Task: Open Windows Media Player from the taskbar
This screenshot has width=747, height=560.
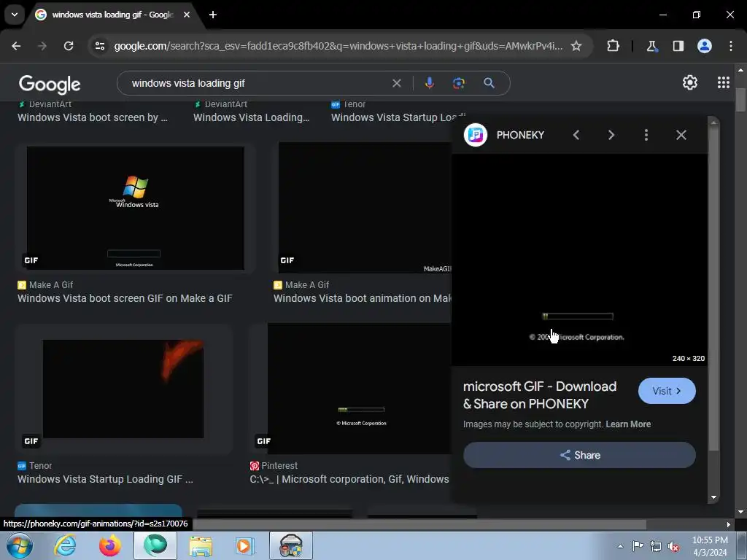Action: [x=245, y=545]
